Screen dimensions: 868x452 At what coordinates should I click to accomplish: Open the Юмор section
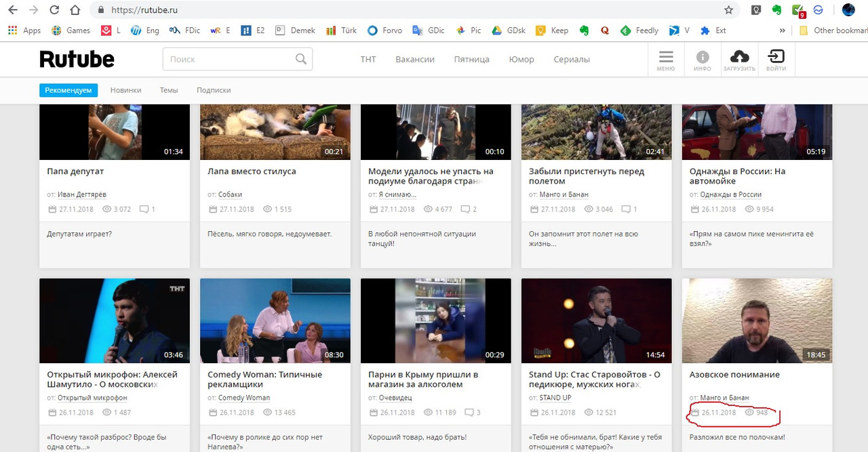[521, 60]
